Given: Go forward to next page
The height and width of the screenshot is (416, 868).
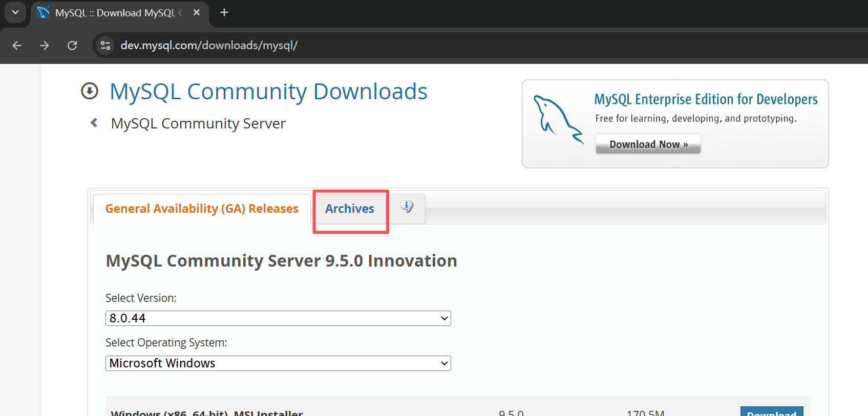Looking at the screenshot, I should 45,46.
